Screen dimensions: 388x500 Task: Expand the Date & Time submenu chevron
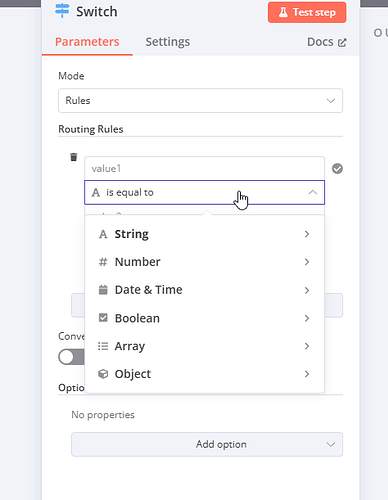[x=307, y=290]
